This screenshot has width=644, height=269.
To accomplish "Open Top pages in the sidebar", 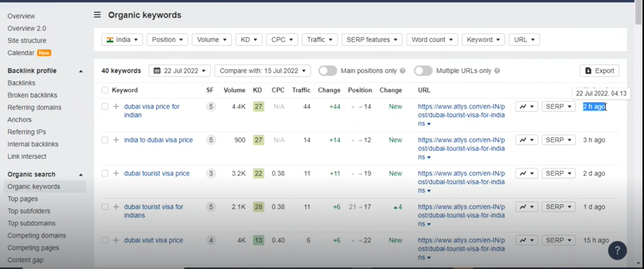I will coord(23,199).
